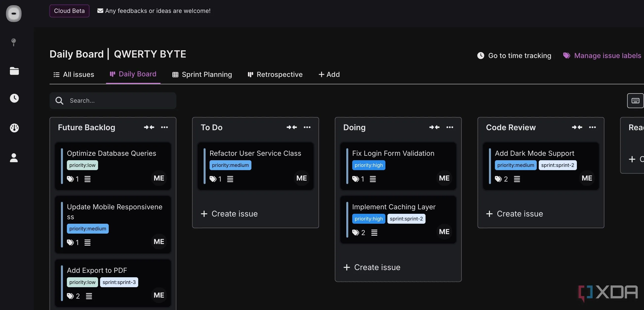
Task: Select the Daily Board tab
Action: click(133, 74)
